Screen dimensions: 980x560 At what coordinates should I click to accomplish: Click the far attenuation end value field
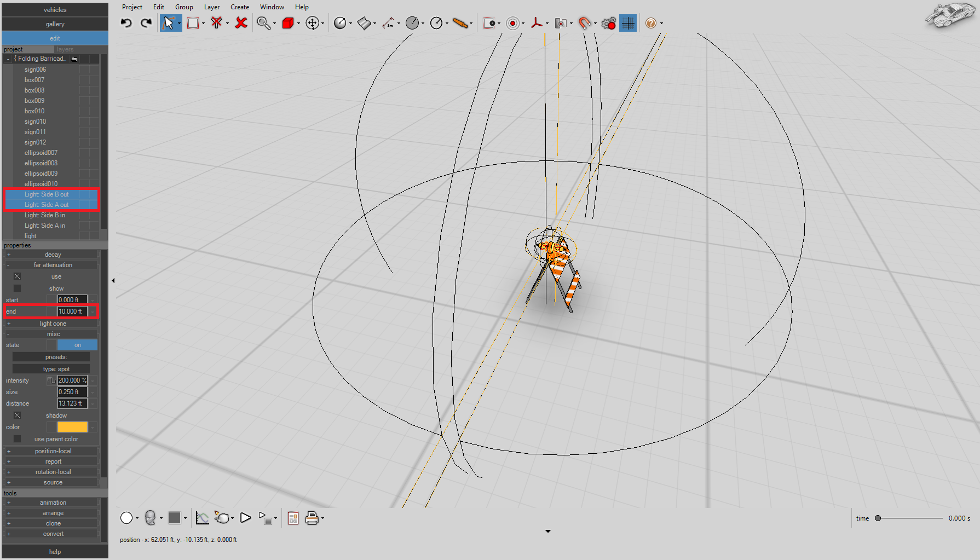pyautogui.click(x=72, y=311)
